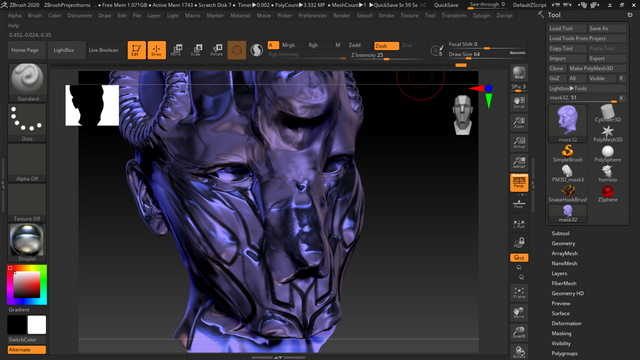This screenshot has width=640, height=360.
Task: Toggle Zsub sculpt mode
Action: pyautogui.click(x=386, y=46)
